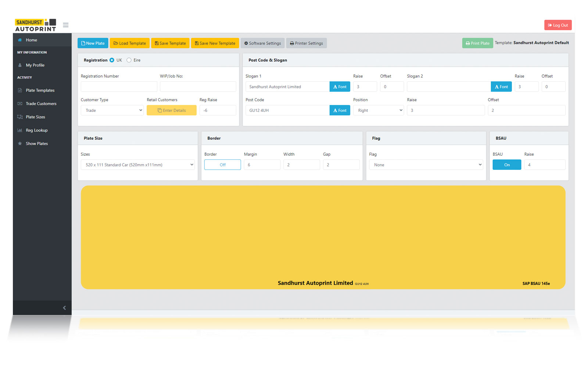Viewport: 588px width, 368px height.
Task: Click the Post Code Font button
Action: click(x=340, y=110)
